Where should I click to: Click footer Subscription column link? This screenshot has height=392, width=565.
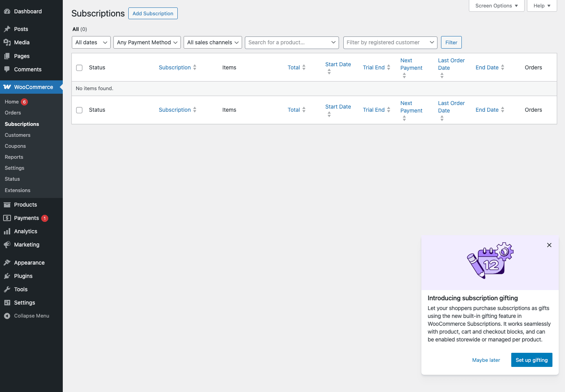pyautogui.click(x=175, y=110)
